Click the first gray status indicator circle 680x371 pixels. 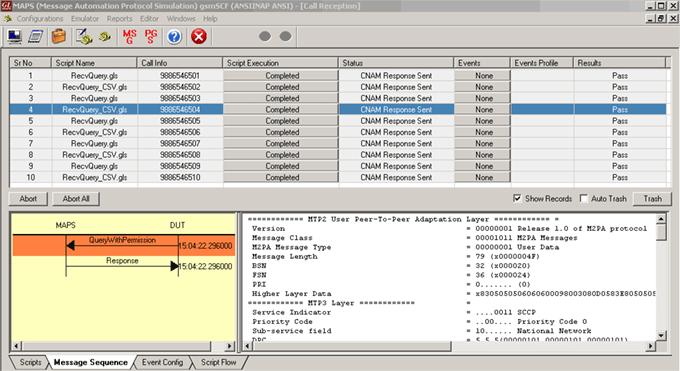click(x=265, y=36)
